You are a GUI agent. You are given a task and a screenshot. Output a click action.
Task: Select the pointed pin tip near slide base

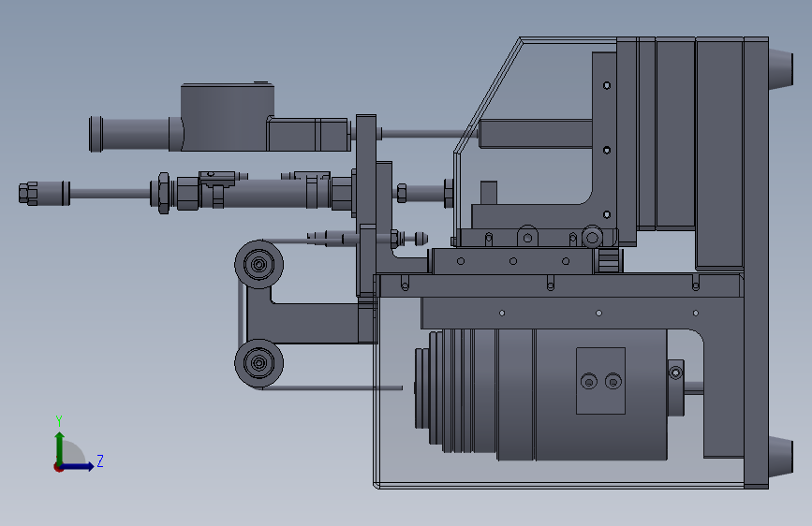point(421,239)
